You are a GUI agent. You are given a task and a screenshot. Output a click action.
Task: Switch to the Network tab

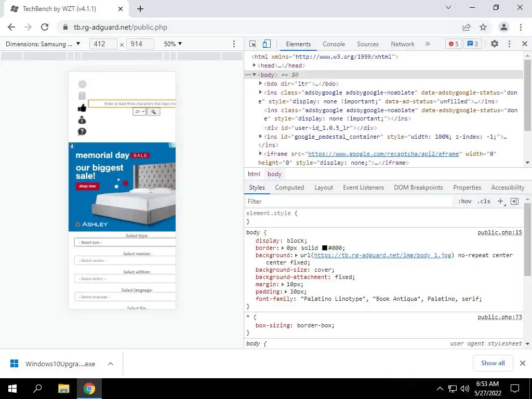click(x=403, y=44)
